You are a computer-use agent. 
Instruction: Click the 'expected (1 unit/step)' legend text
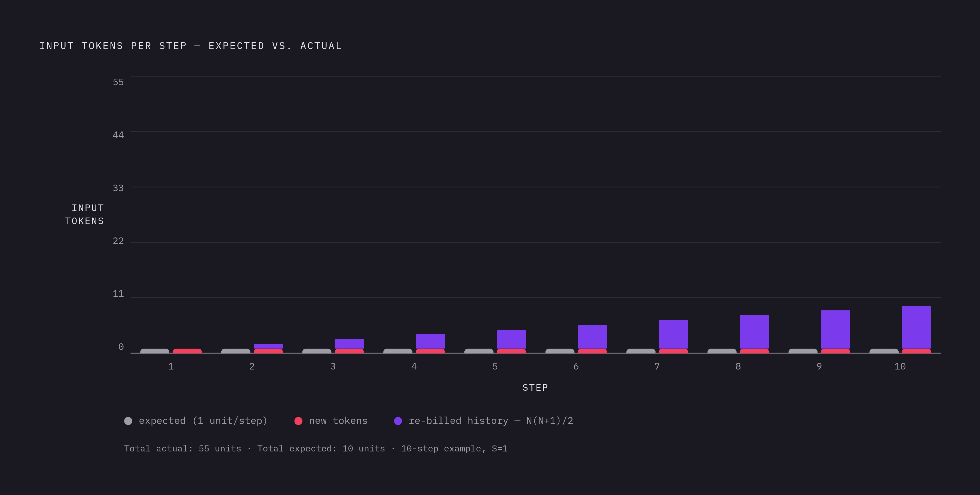click(203, 421)
